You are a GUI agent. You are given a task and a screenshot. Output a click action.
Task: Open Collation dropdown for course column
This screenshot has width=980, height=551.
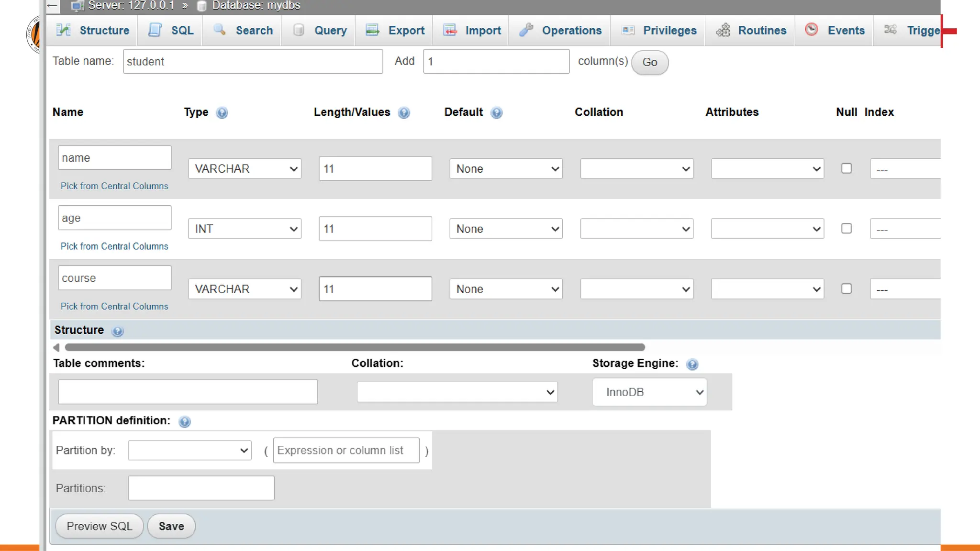637,289
